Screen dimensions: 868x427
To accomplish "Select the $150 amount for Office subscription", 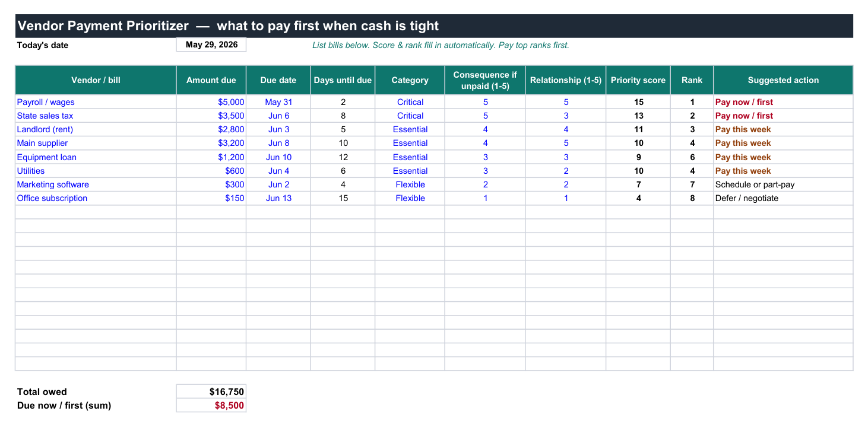I will [211, 198].
